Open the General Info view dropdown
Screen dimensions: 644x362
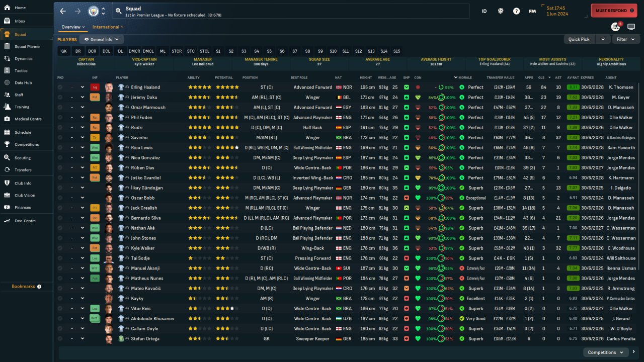click(102, 39)
